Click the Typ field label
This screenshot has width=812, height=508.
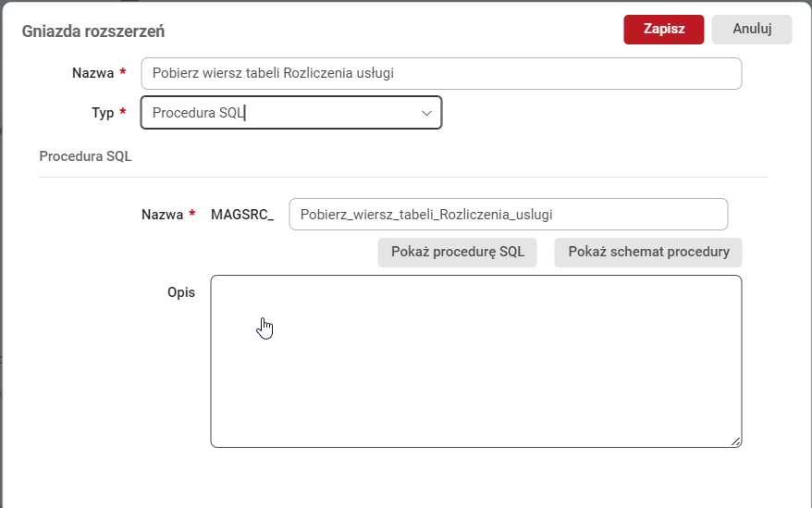(103, 113)
